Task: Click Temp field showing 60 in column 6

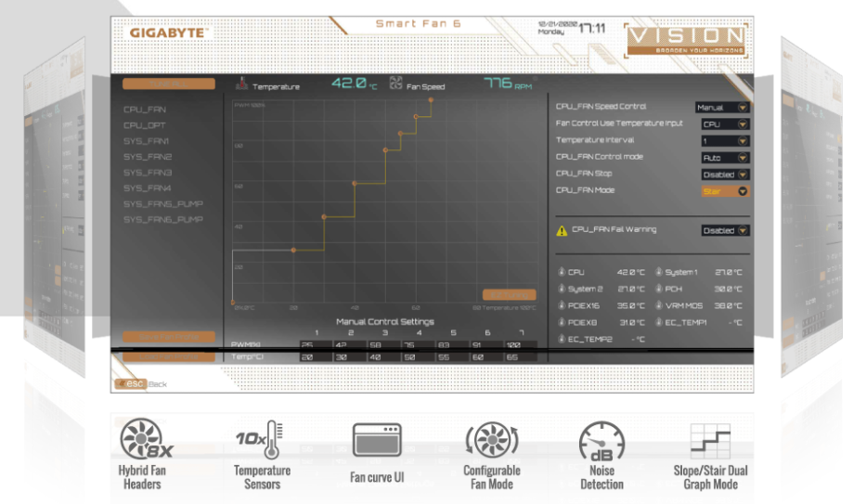Action: [486, 357]
